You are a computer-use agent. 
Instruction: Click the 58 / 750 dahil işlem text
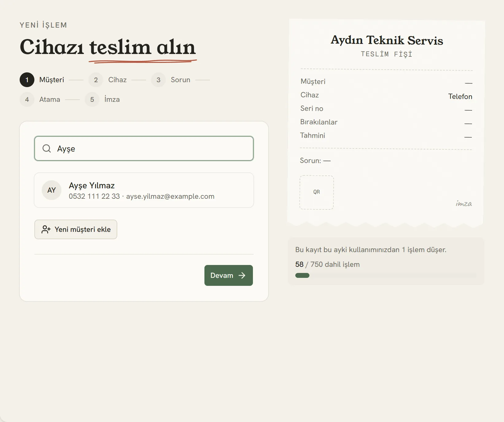(x=327, y=264)
